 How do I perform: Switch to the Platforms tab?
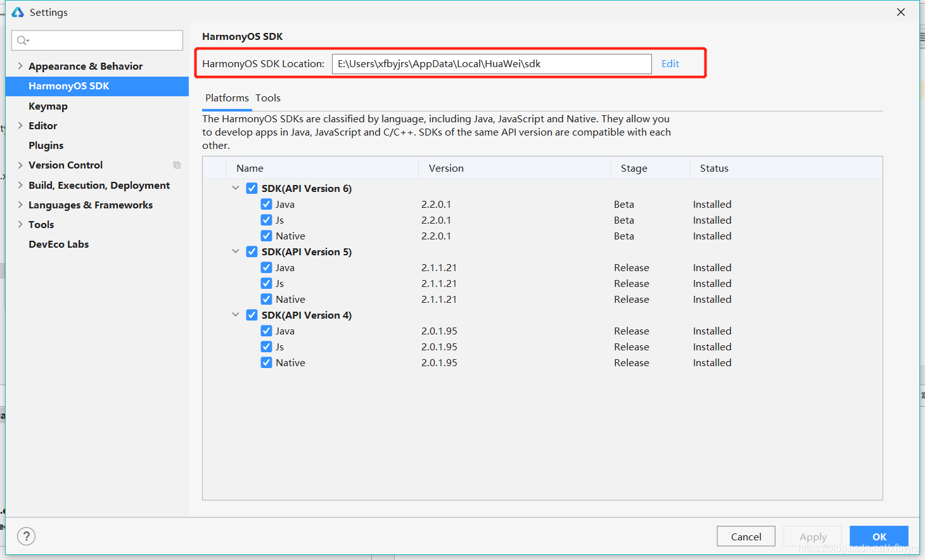point(227,98)
